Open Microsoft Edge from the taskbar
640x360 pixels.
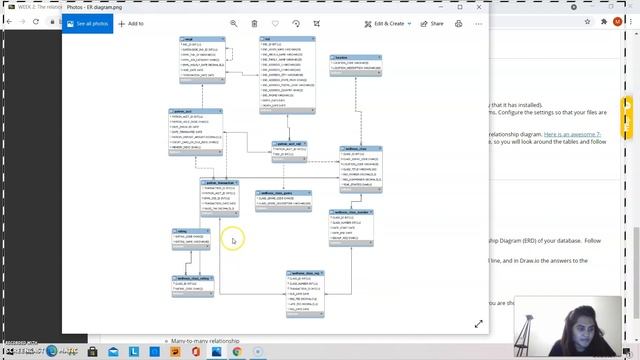pyautogui.click(x=52, y=351)
